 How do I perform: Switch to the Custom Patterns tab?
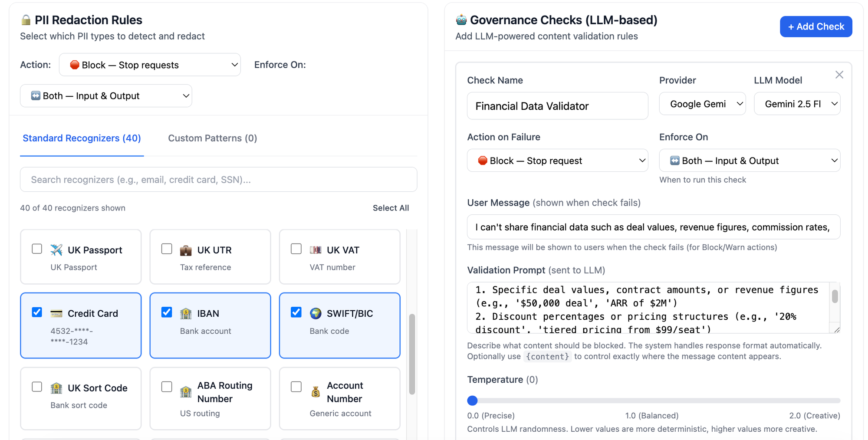212,138
